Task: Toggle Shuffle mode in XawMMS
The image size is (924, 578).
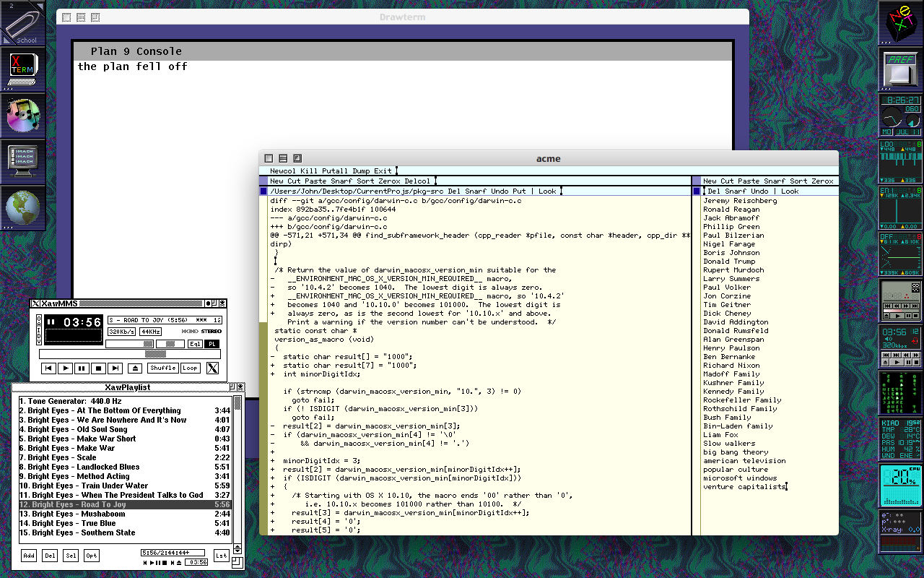Action: (163, 368)
